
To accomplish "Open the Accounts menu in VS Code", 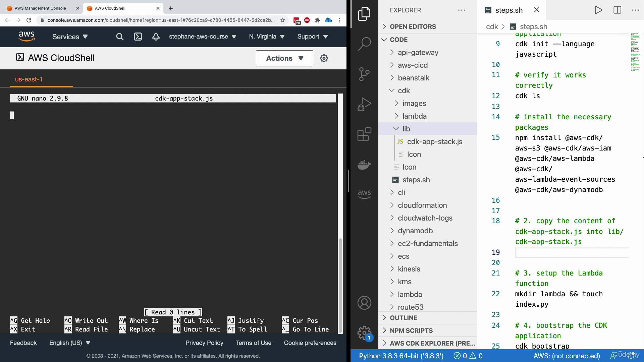I will (364, 303).
